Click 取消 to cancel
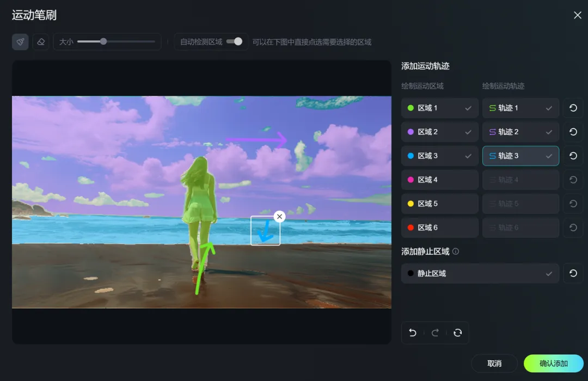The image size is (588, 381). point(494,364)
